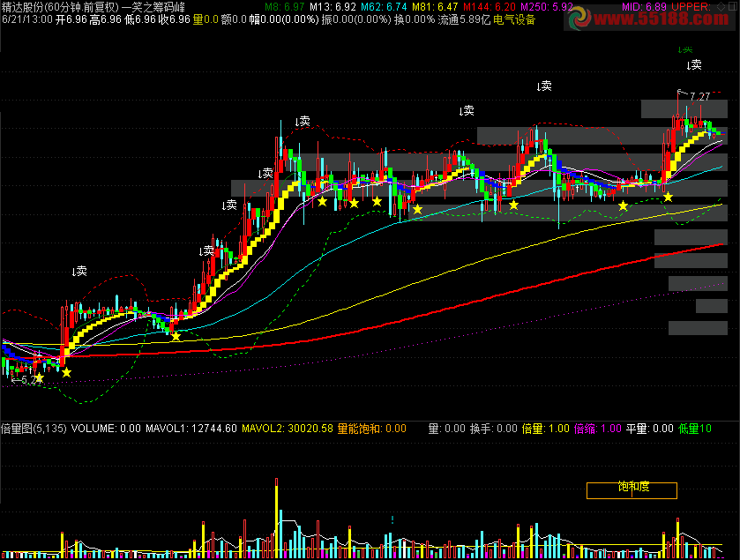Screen dimensions: 740x560
Task: Click the 平量: 0.00 readout
Action: (x=649, y=429)
